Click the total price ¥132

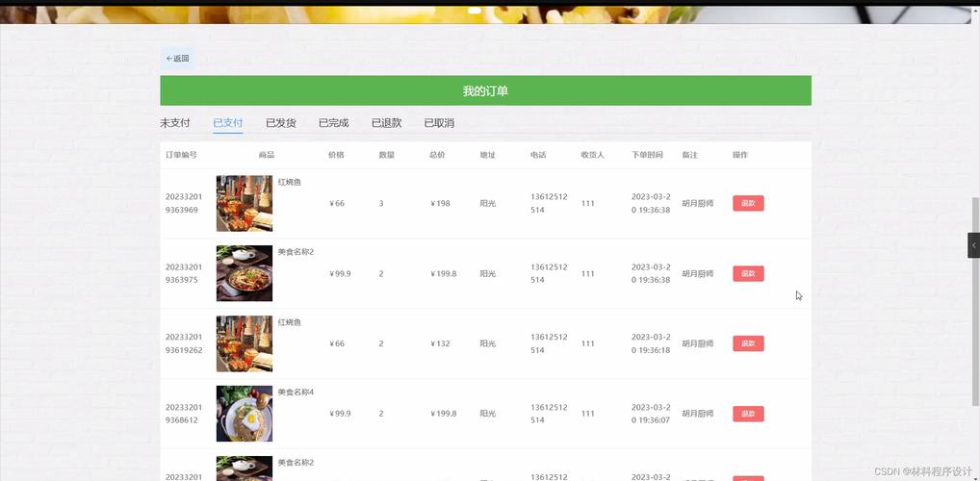(440, 343)
